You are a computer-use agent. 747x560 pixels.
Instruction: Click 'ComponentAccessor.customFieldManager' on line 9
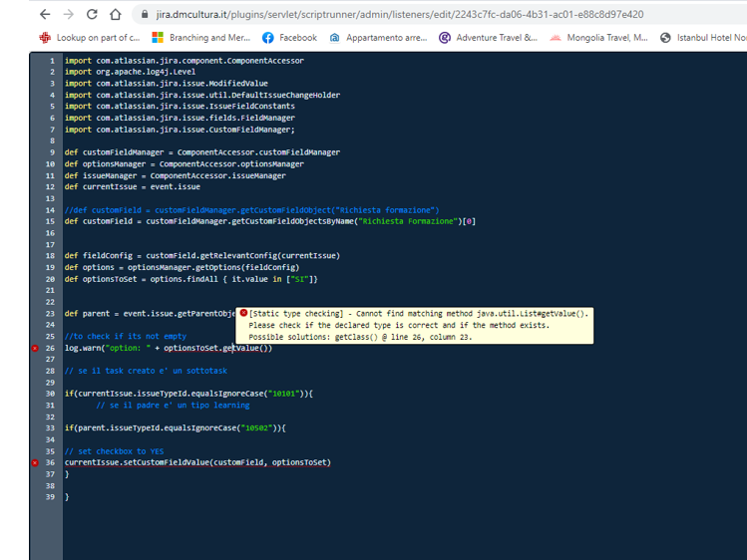point(258,152)
